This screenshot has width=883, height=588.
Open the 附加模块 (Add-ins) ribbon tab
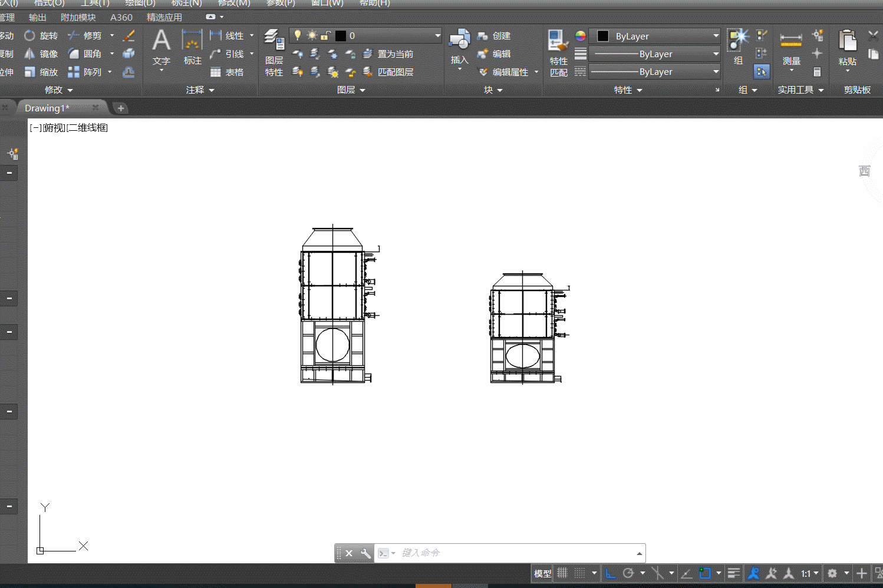(78, 18)
